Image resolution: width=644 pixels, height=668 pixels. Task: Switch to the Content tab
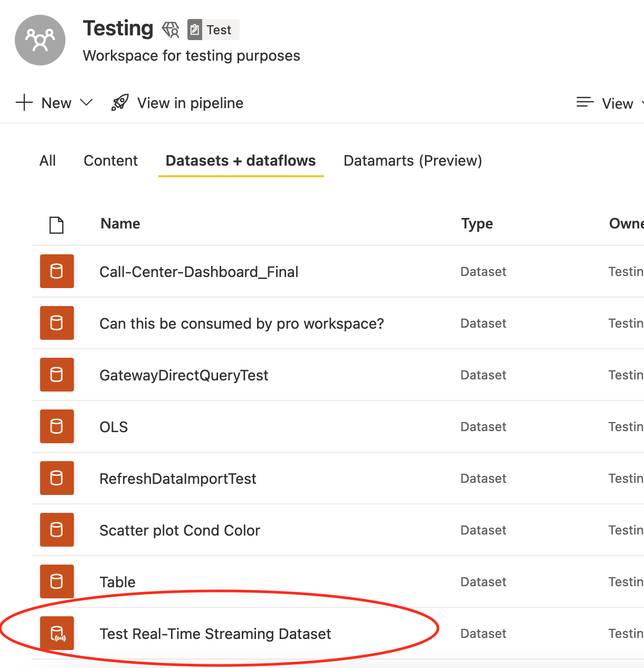[x=110, y=160]
